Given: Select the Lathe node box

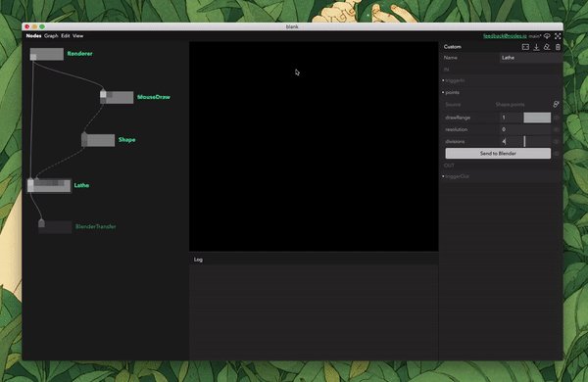Looking at the screenshot, I should pos(49,185).
